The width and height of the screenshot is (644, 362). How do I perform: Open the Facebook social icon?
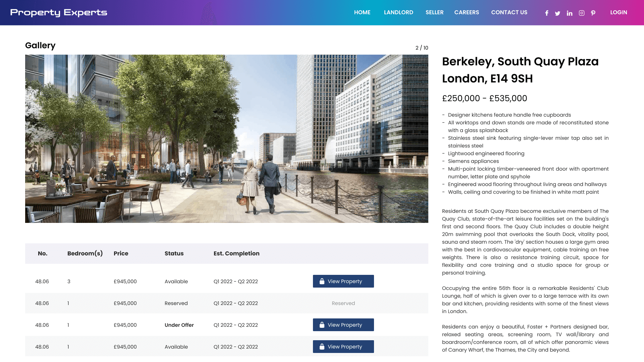(x=547, y=13)
